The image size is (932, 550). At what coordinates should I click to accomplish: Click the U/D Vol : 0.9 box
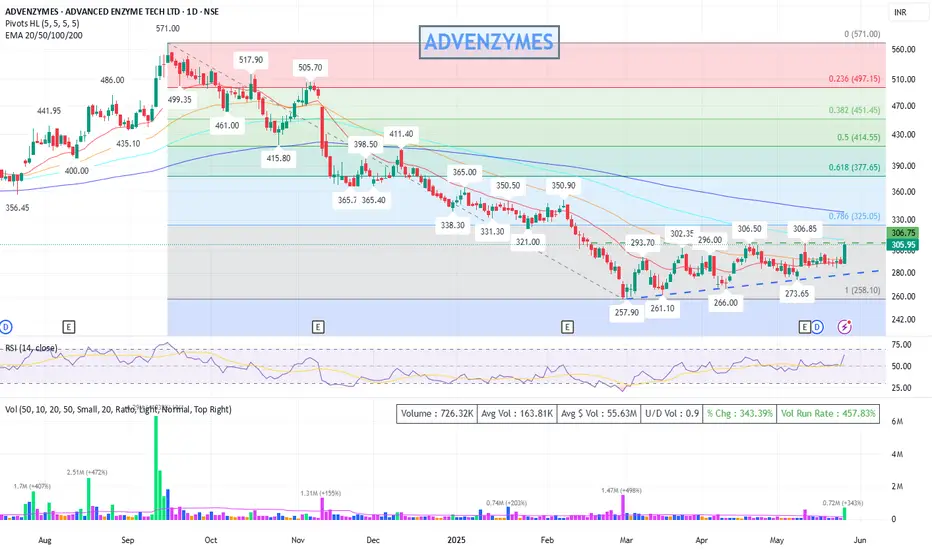click(x=672, y=413)
